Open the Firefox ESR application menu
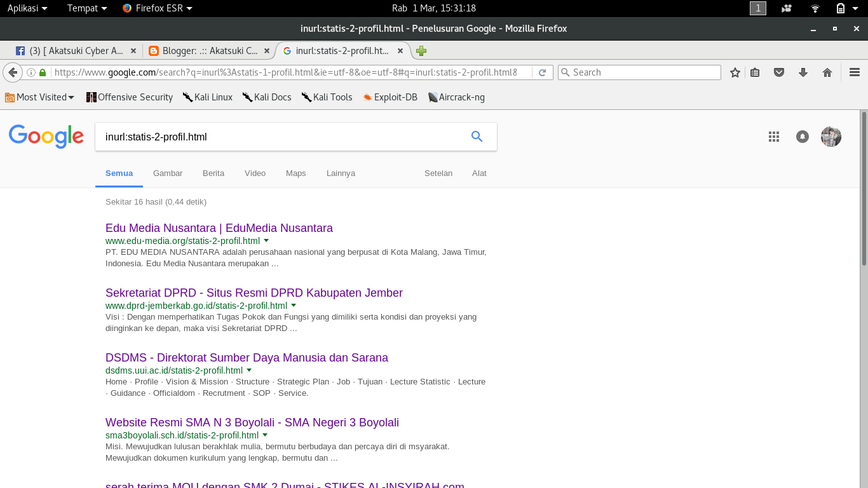Screen dimensions: 868x488 coord(158,8)
